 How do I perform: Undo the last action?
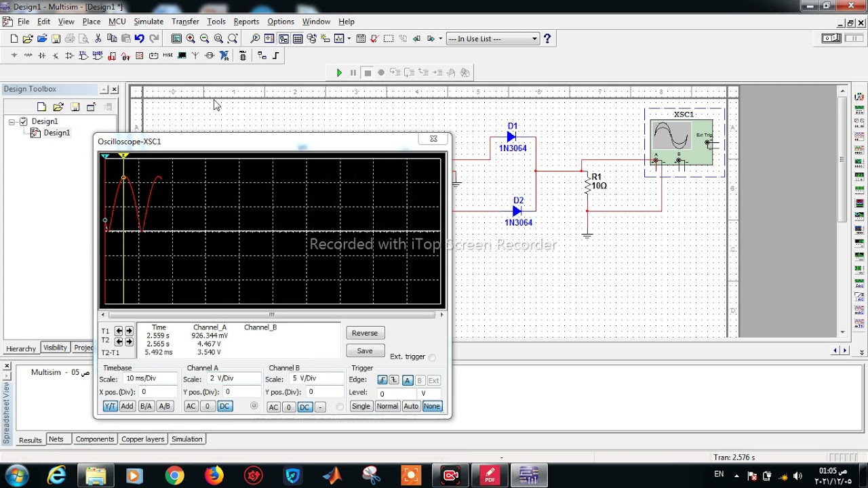[139, 39]
